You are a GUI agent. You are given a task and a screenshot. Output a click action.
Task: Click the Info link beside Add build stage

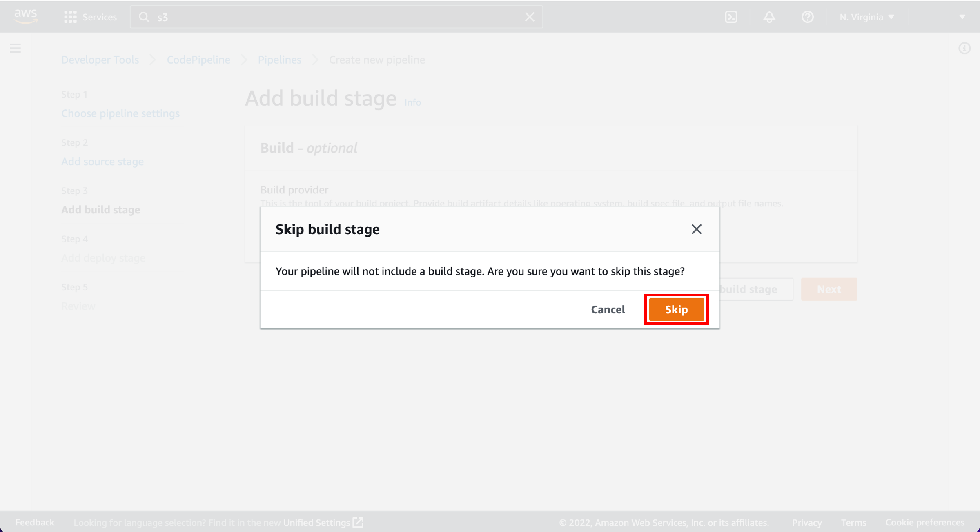412,102
